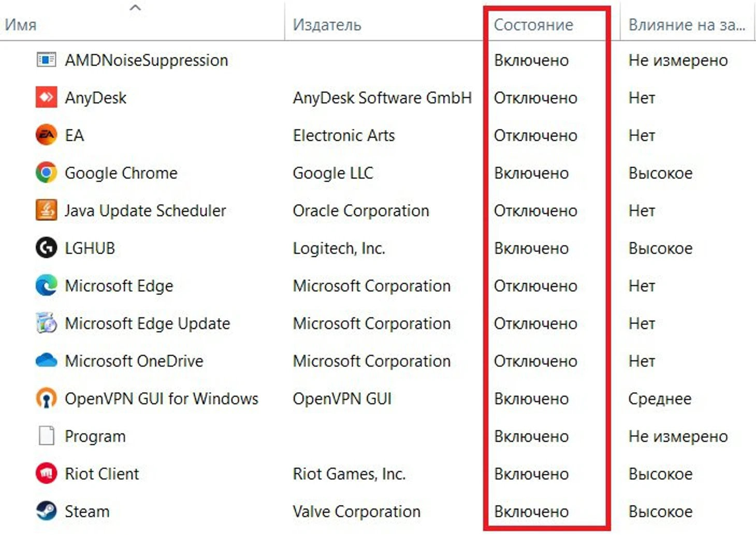Viewport: 756px width, 535px height.
Task: Select the Program entry row
Action: click(x=378, y=436)
